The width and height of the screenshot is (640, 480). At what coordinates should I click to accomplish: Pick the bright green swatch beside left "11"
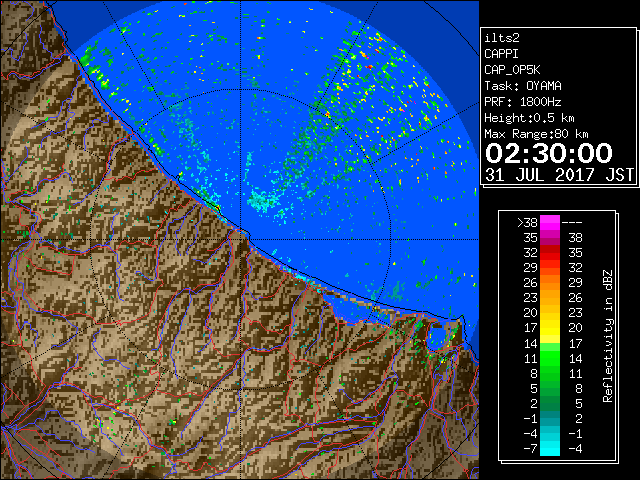550,358
